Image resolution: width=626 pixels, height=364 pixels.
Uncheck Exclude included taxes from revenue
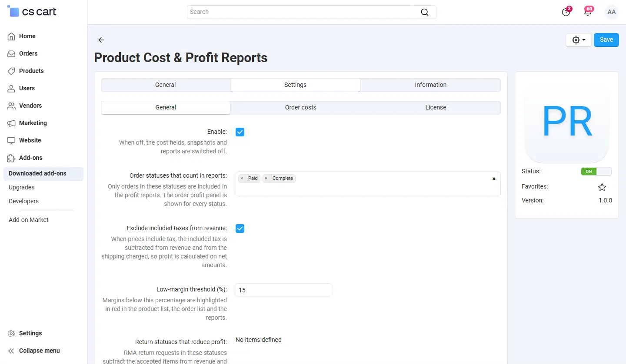(240, 228)
